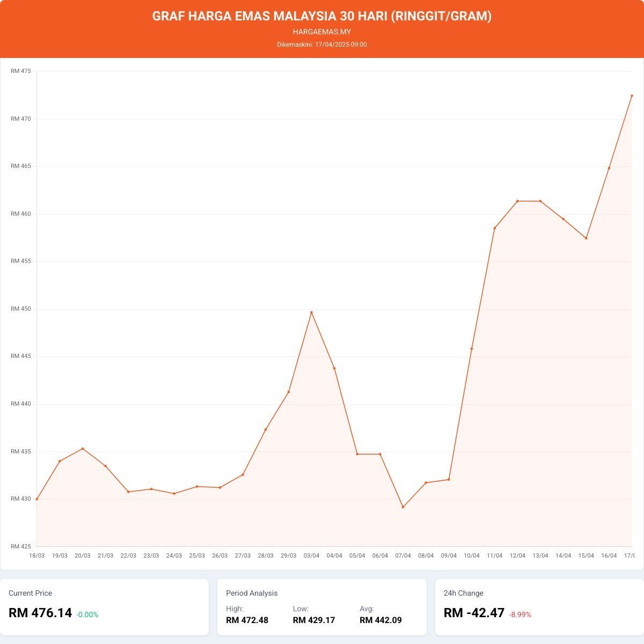Click the 24h Change value RM -42.47
Viewport: 644px width, 644px height.
click(x=474, y=613)
